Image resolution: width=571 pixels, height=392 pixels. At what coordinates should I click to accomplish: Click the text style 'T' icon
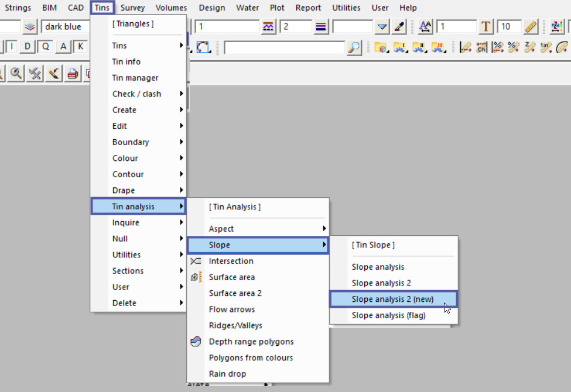(486, 27)
